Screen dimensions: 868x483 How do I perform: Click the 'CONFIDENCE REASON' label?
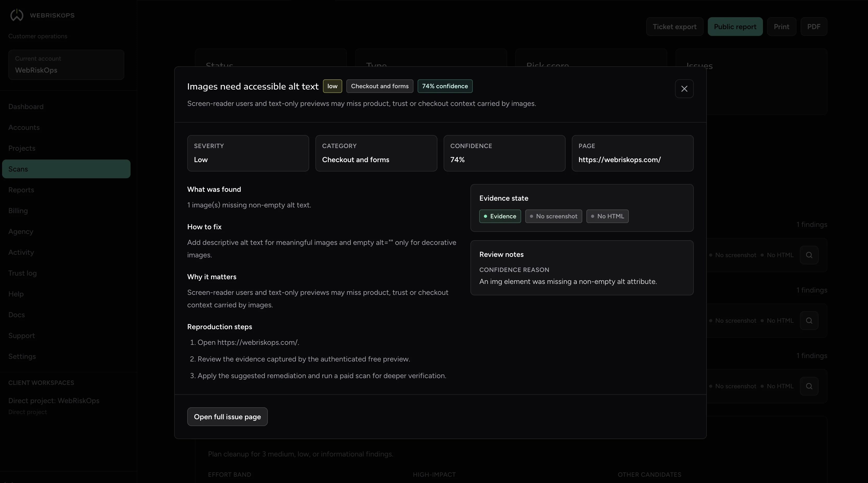click(x=514, y=270)
